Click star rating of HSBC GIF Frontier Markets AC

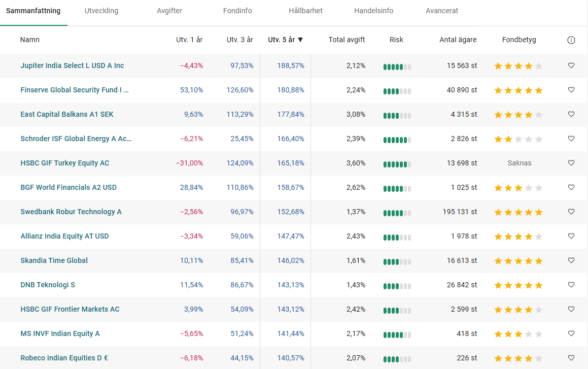[x=518, y=310]
